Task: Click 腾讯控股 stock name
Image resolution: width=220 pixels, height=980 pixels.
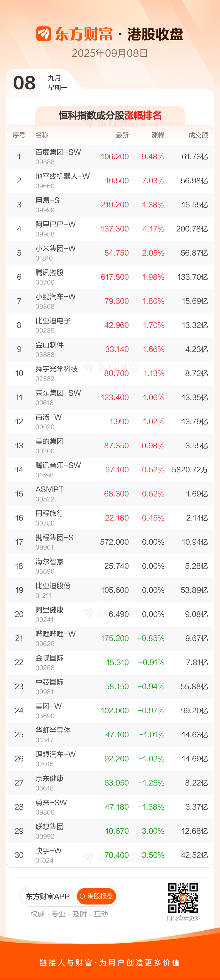Action: click(49, 273)
